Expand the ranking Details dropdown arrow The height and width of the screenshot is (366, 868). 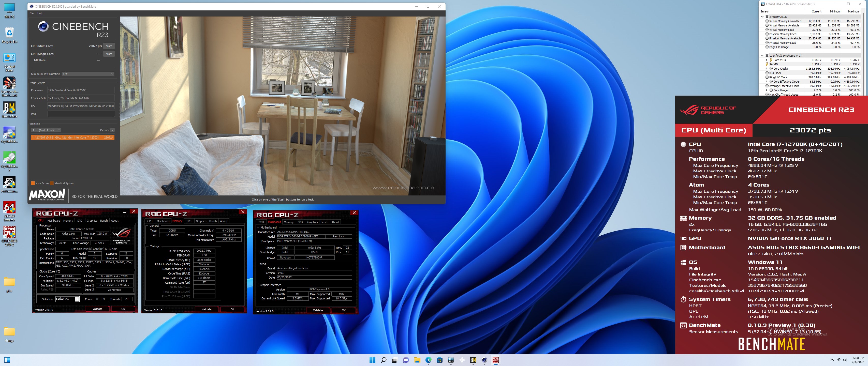[x=113, y=130]
